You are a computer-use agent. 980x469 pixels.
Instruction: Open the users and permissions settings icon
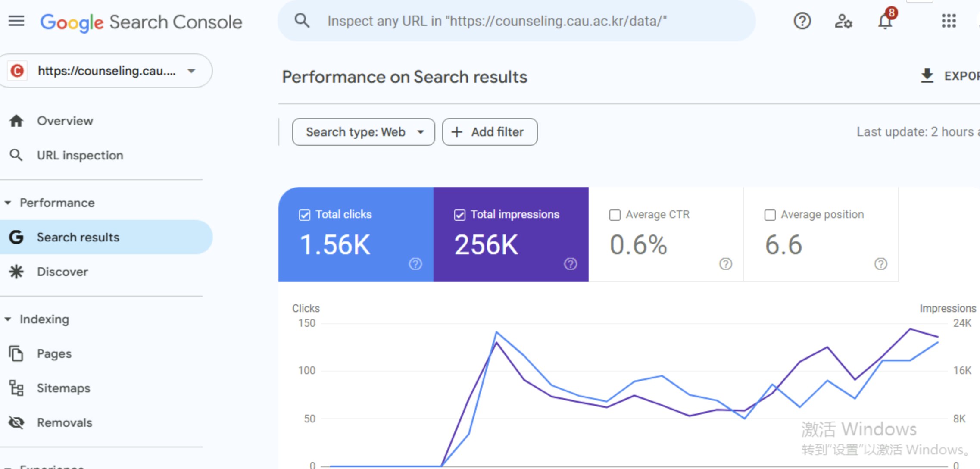[x=843, y=21]
